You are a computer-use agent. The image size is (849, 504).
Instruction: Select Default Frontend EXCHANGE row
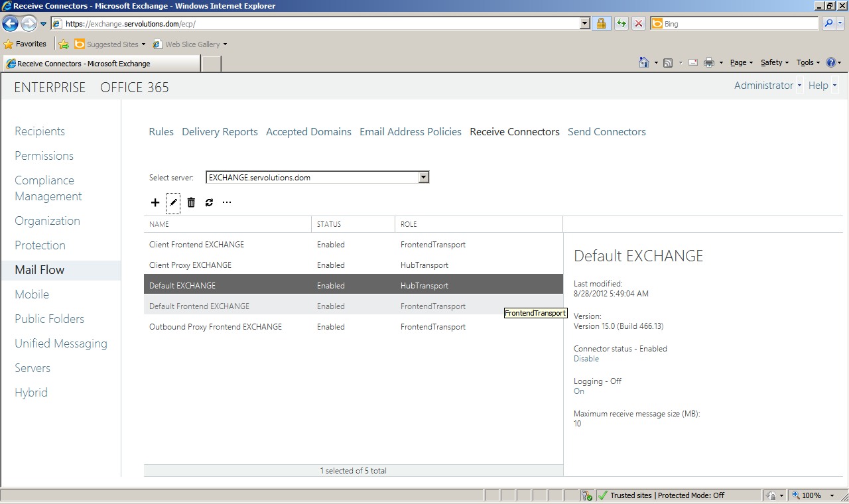(354, 306)
